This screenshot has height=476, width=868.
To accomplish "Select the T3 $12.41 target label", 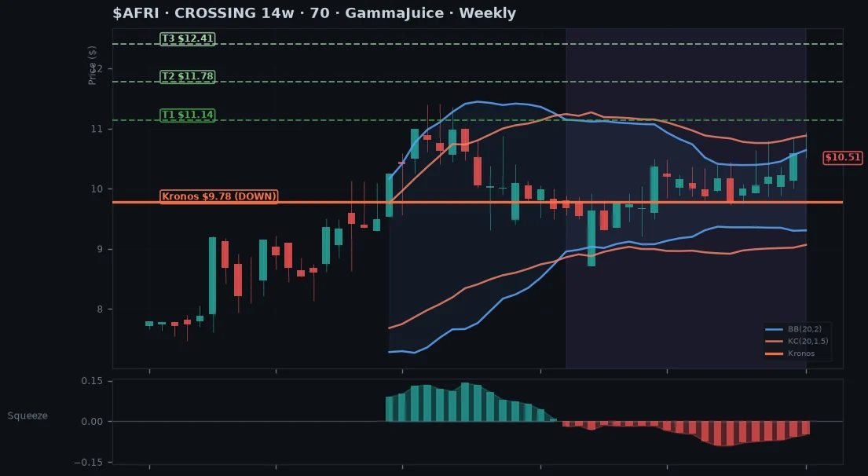I will 188,38.
